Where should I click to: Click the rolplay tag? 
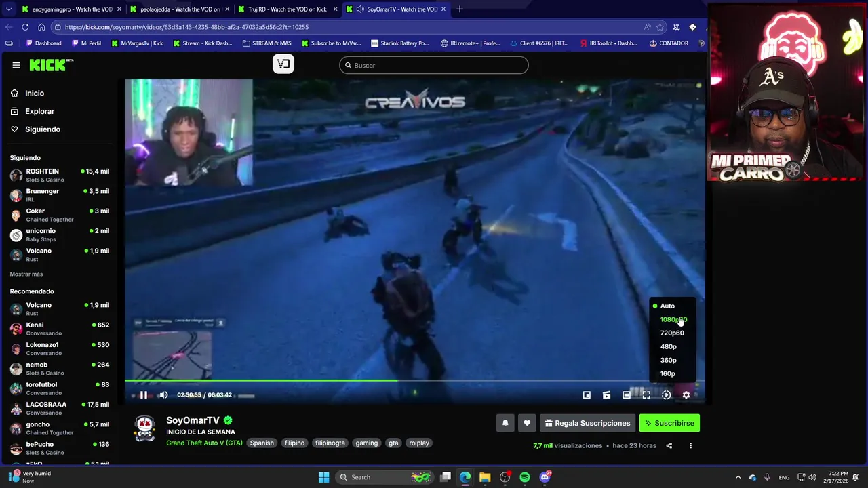pyautogui.click(x=419, y=443)
